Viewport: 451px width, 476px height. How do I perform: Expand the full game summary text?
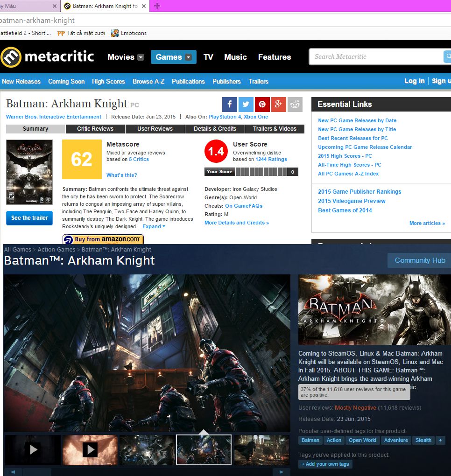point(154,226)
